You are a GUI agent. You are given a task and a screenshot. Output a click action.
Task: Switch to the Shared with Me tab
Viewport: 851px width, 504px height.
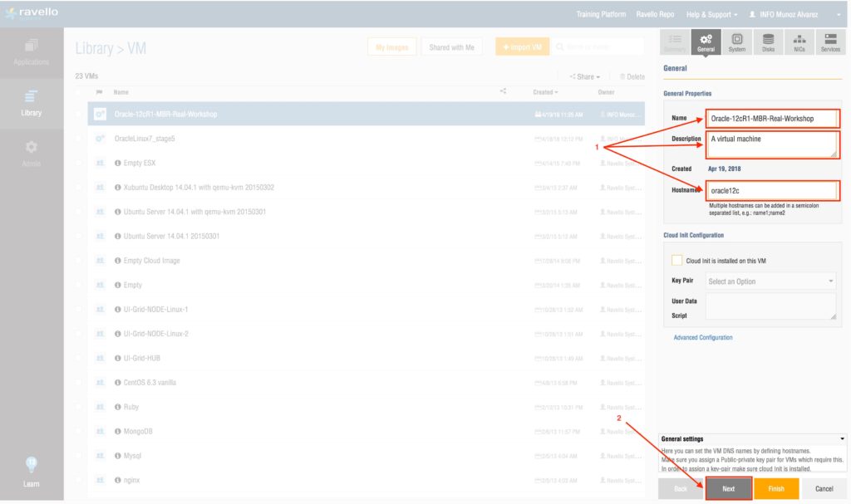[x=451, y=47]
